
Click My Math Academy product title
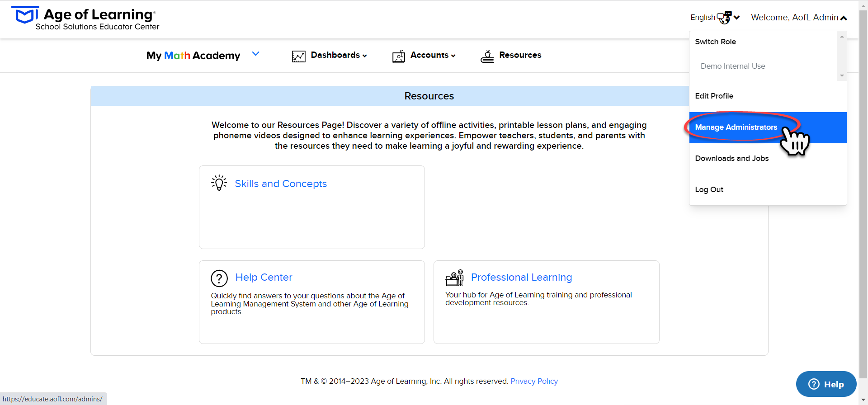tap(193, 56)
